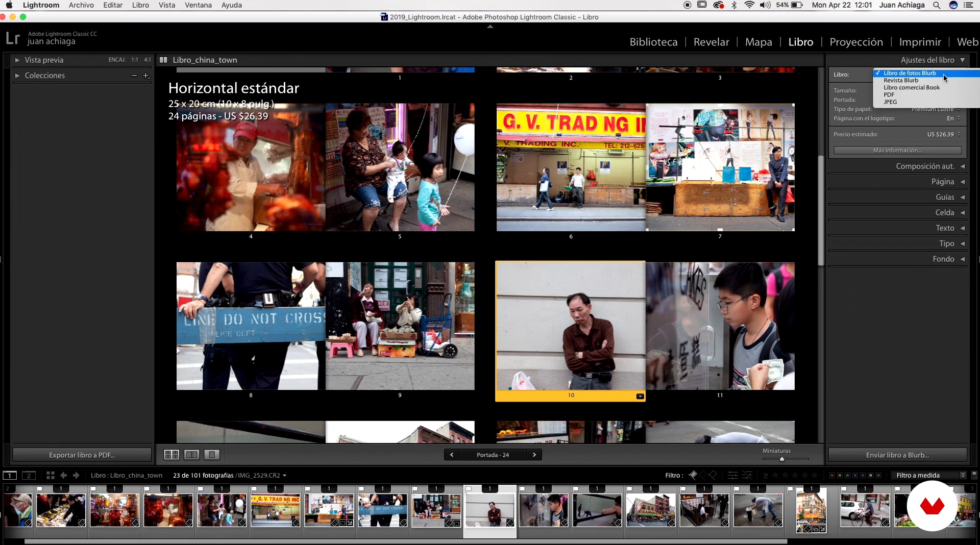
Task: Open page 10 options menu arrow
Action: click(x=640, y=397)
